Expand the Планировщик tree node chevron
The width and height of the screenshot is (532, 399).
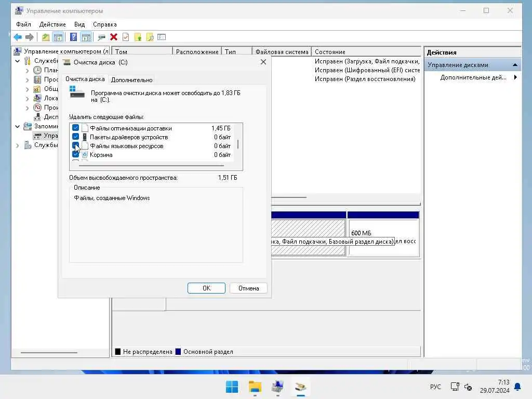pos(28,71)
